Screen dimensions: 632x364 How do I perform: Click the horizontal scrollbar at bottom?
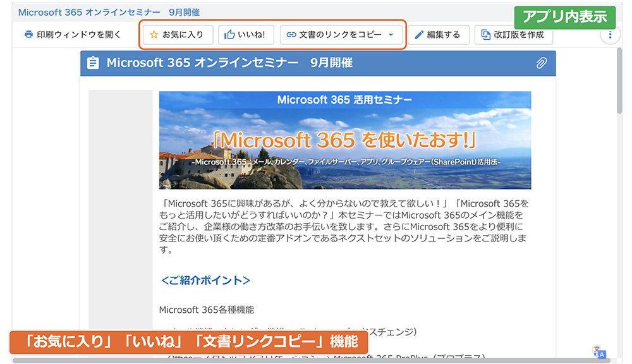pyautogui.click(x=311, y=361)
